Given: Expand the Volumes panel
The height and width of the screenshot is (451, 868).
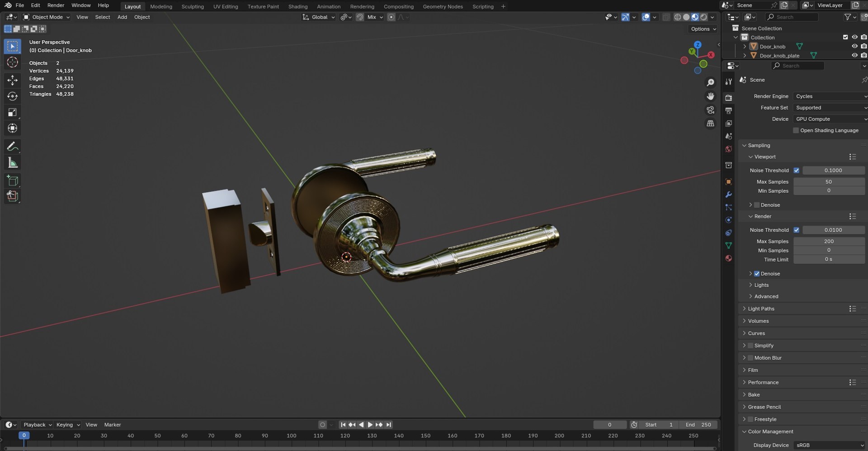Looking at the screenshot, I should [758, 321].
